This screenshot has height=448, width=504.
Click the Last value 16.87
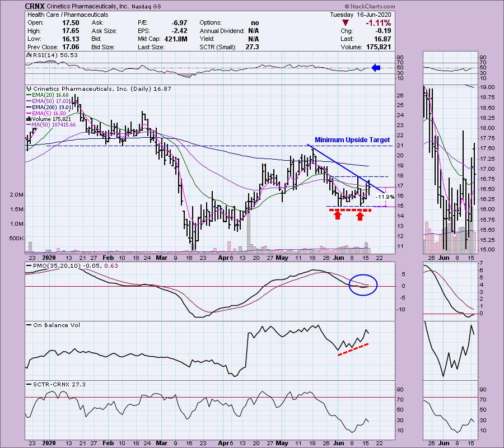(x=382, y=39)
